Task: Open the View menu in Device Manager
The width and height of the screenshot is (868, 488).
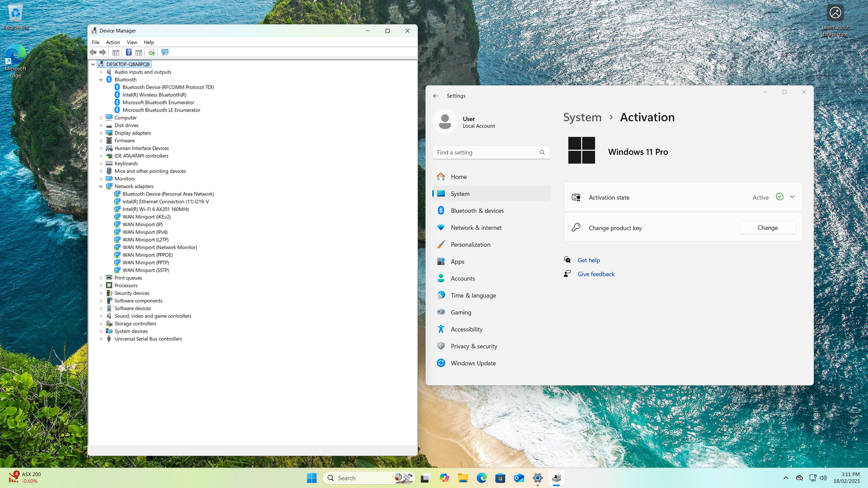Action: 132,42
